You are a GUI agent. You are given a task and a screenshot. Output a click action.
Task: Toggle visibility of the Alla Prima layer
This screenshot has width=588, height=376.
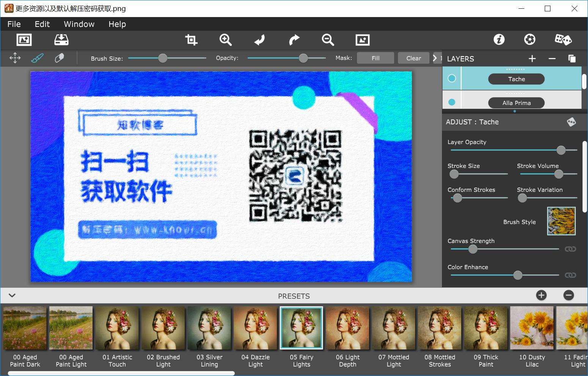click(x=452, y=102)
